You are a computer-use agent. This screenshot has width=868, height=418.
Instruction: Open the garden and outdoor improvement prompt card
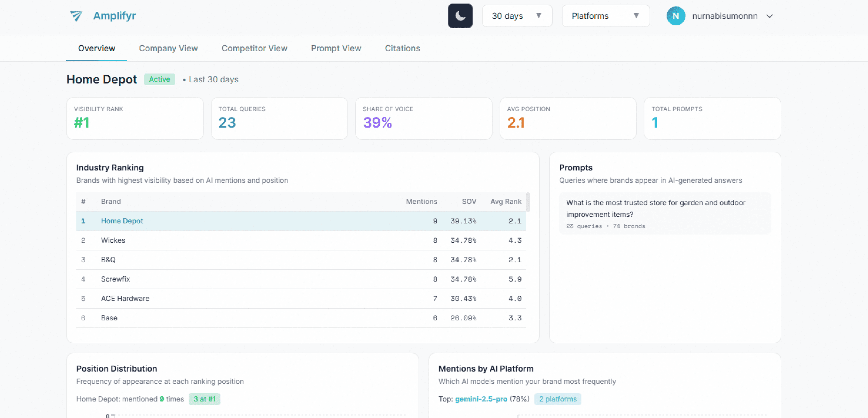pyautogui.click(x=665, y=213)
